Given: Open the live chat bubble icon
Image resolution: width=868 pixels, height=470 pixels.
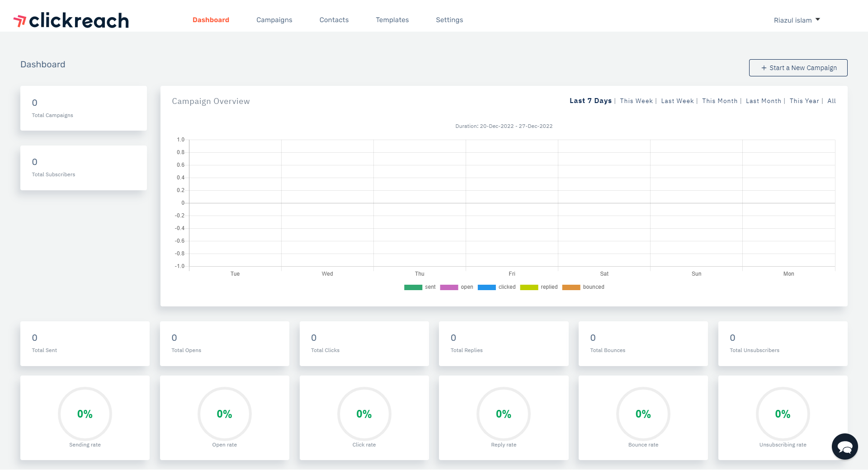Looking at the screenshot, I should [x=844, y=446].
